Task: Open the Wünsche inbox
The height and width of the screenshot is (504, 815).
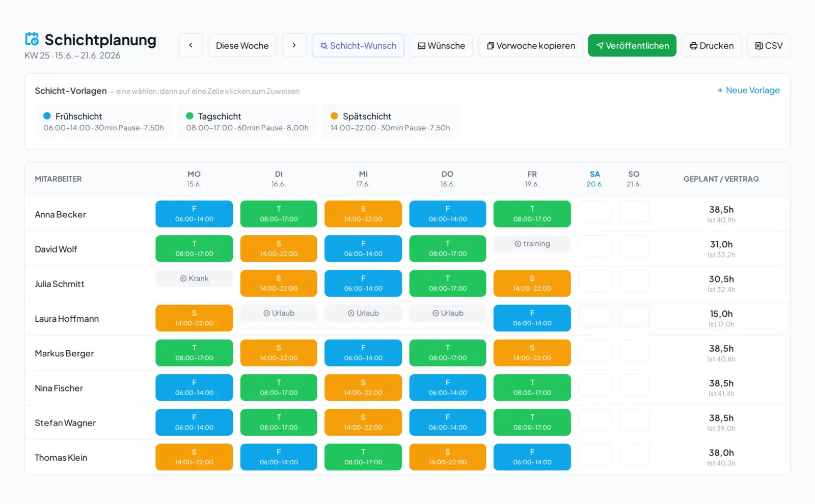Action: (441, 45)
